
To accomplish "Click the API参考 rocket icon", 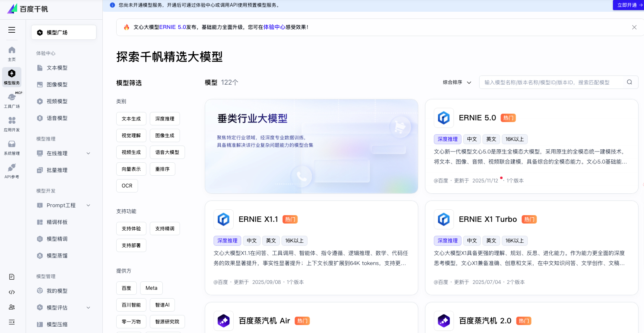I will click(x=12, y=171).
